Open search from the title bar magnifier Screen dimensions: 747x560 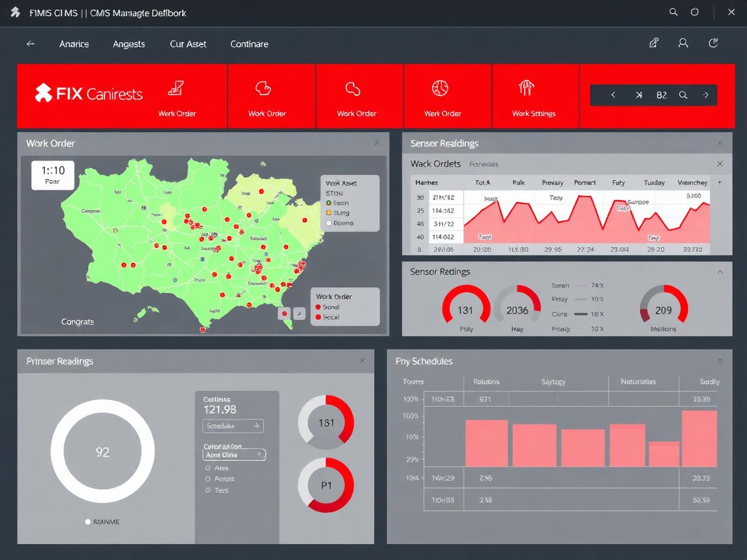pos(673,12)
